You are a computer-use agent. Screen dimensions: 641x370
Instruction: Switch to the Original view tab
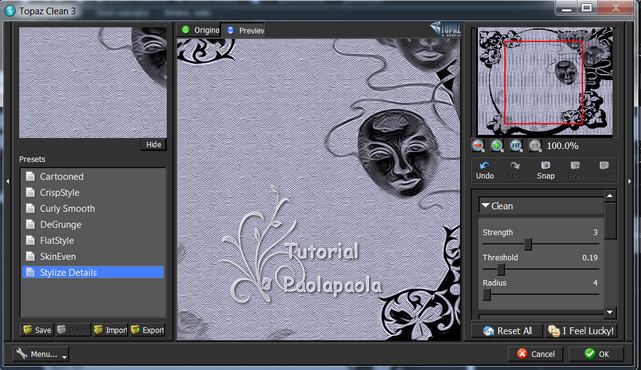click(199, 30)
